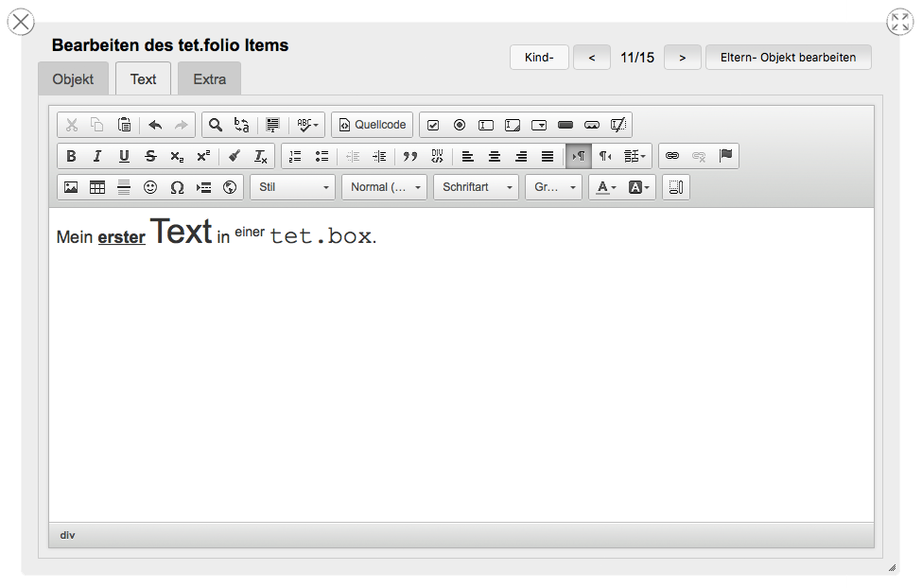
Task: Click the Find magnifier icon
Action: coord(216,125)
